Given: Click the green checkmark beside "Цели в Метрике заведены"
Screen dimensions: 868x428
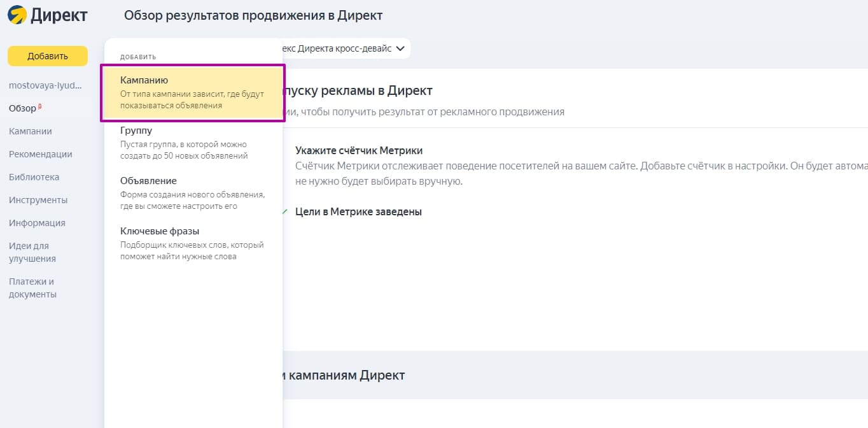Looking at the screenshot, I should click(x=286, y=211).
